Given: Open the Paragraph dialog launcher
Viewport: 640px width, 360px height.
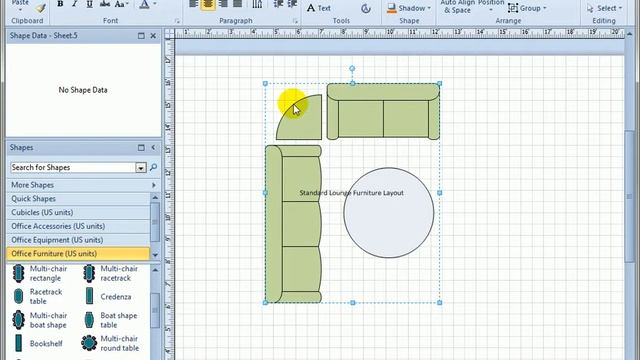Looking at the screenshot, I should point(295,21).
